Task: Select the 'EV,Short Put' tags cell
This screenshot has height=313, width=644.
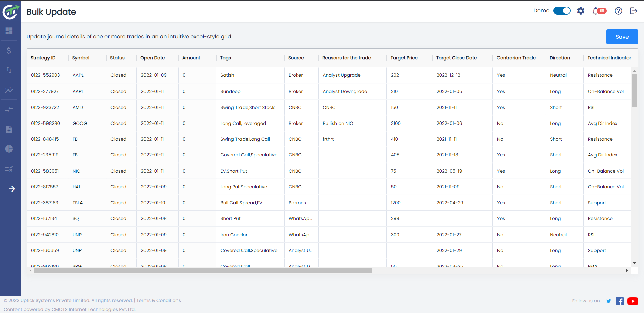Action: tap(250, 171)
